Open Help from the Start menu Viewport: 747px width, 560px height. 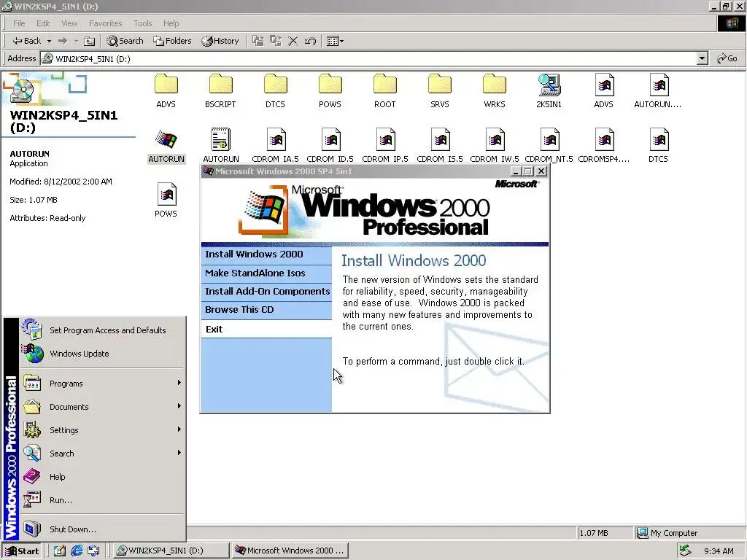click(x=102, y=477)
